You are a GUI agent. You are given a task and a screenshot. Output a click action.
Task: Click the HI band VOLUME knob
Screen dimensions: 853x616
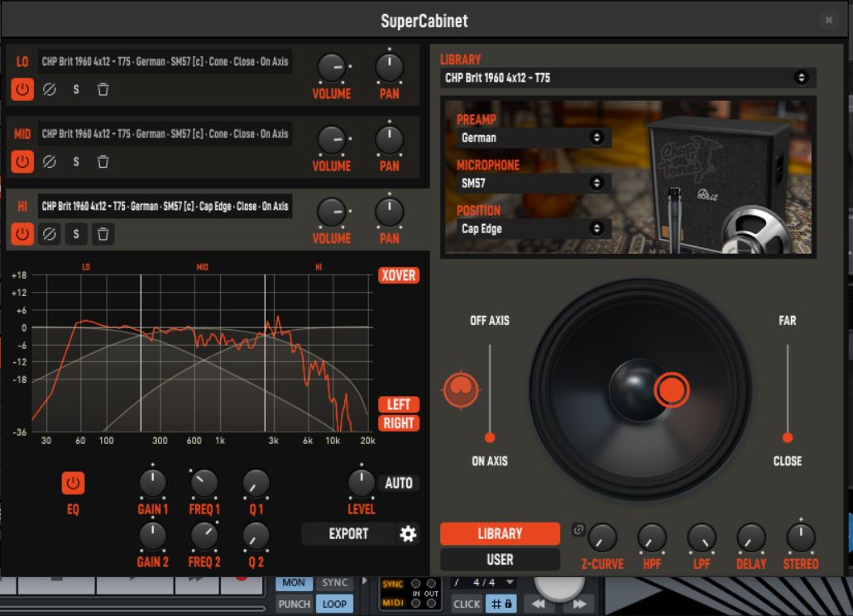(x=332, y=212)
